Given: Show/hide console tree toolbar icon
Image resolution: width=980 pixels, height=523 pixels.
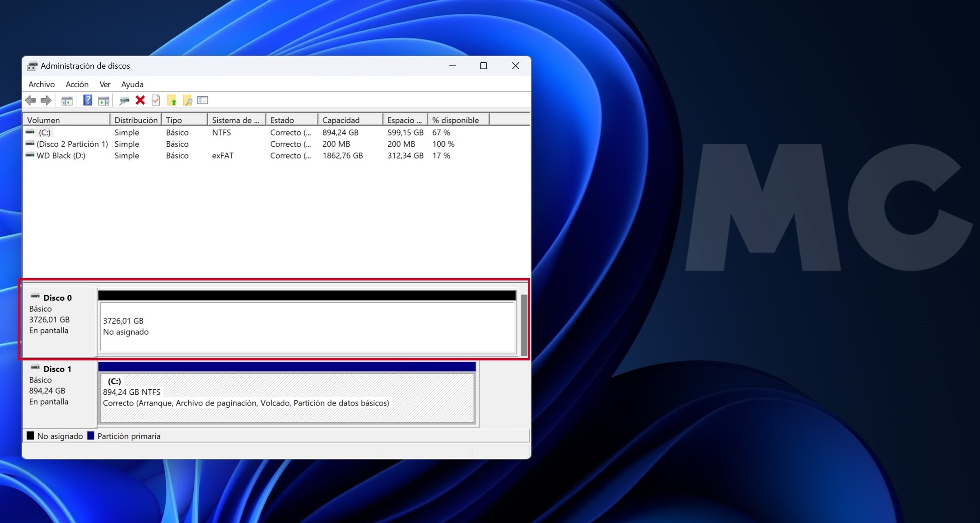Looking at the screenshot, I should (x=67, y=100).
